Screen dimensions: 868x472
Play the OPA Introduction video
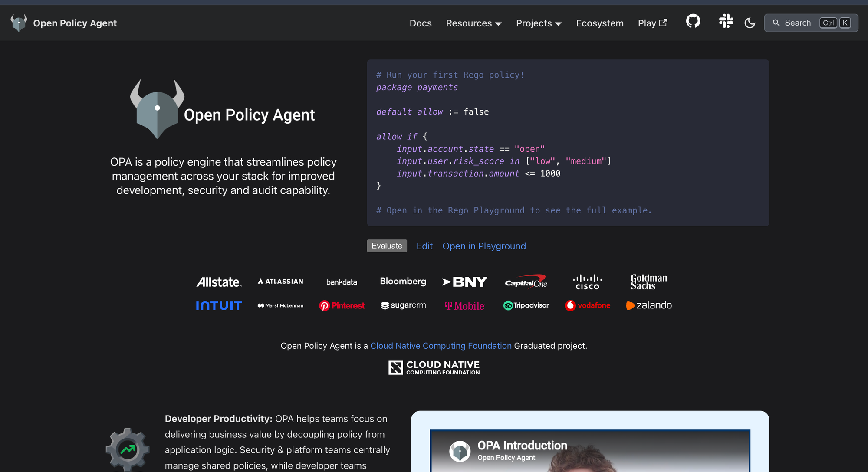590,451
